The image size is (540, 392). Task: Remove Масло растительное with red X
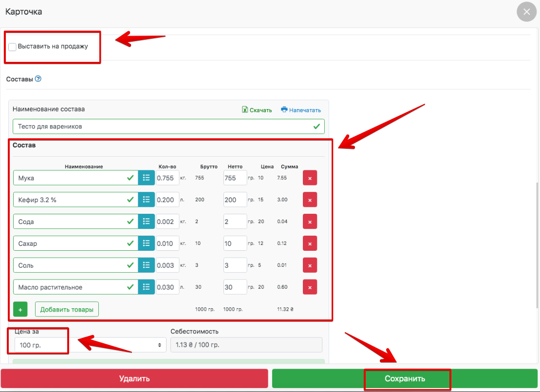310,287
